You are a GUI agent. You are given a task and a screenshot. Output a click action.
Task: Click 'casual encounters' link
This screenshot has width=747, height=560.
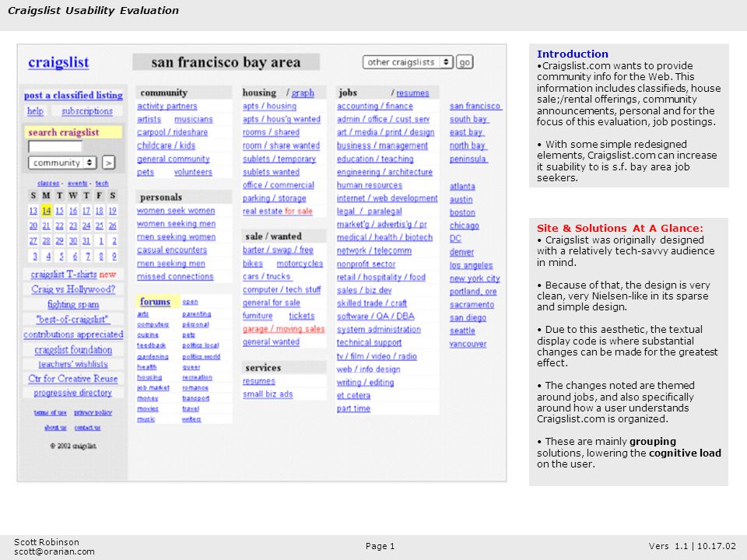(x=172, y=250)
